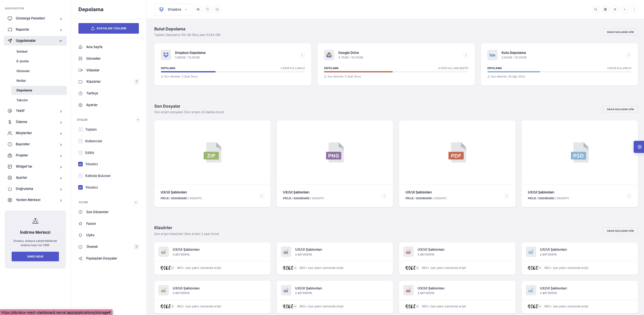This screenshot has width=644, height=315.
Task: Add a new member with ÜYELER plus icon
Action: coord(138,120)
